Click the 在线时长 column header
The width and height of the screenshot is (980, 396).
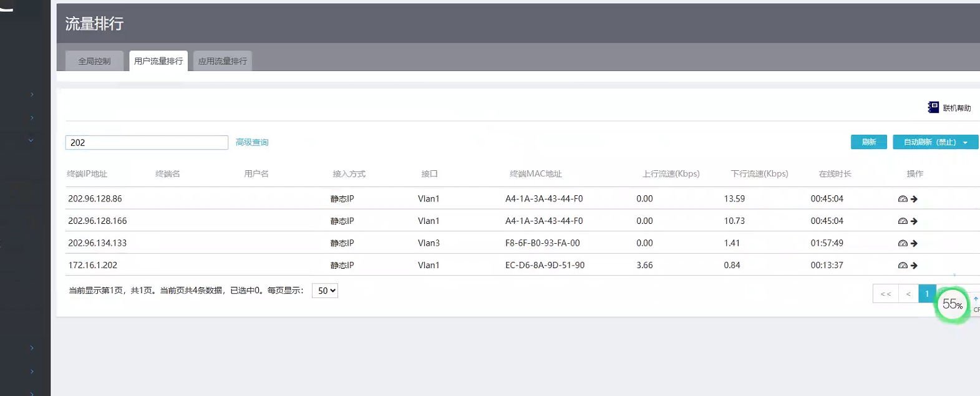tap(835, 174)
